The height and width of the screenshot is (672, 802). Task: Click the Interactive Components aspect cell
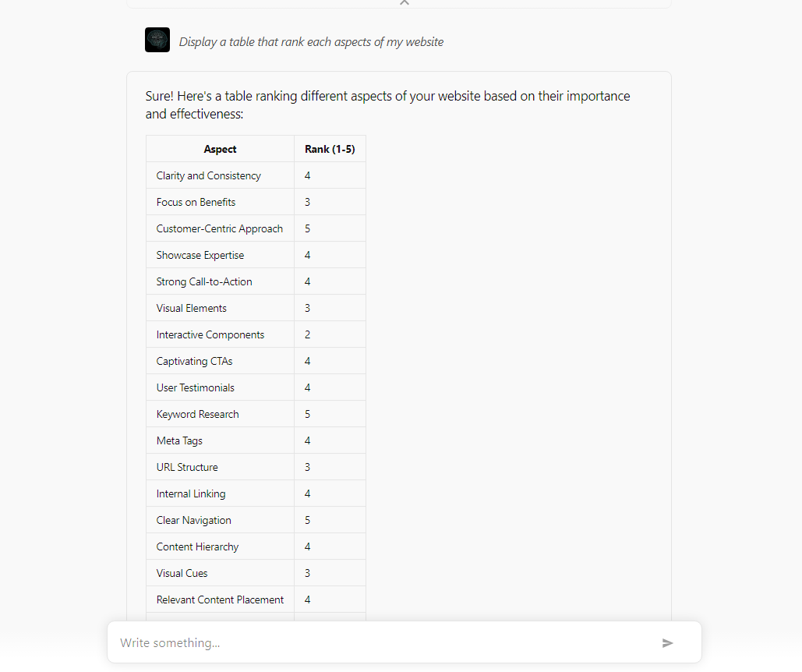point(220,334)
